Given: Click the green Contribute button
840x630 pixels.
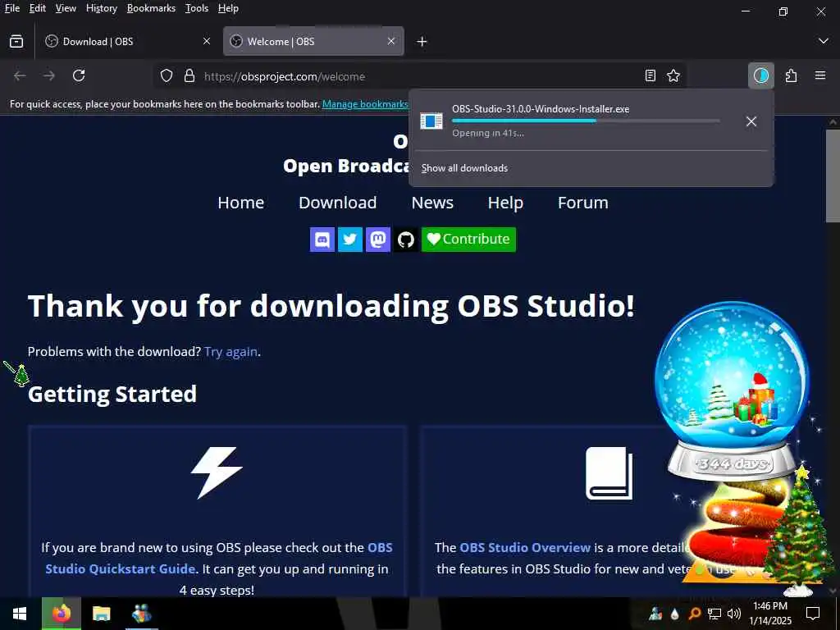Looking at the screenshot, I should [x=468, y=239].
